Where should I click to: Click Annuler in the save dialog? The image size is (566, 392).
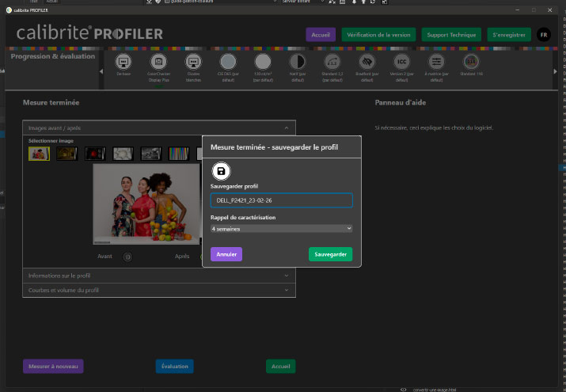click(226, 254)
